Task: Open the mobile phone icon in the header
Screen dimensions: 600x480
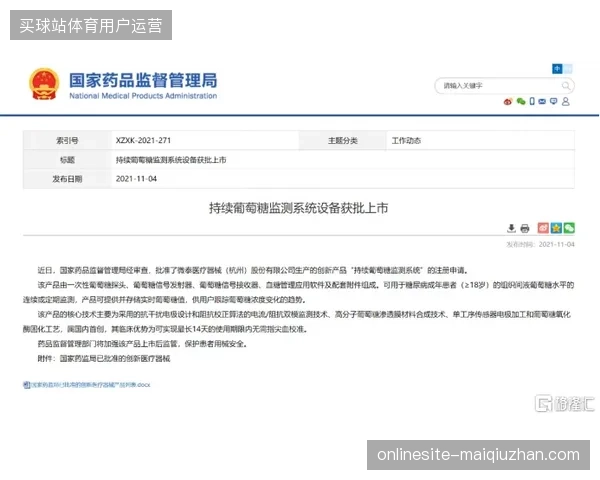Action: pyautogui.click(x=532, y=101)
